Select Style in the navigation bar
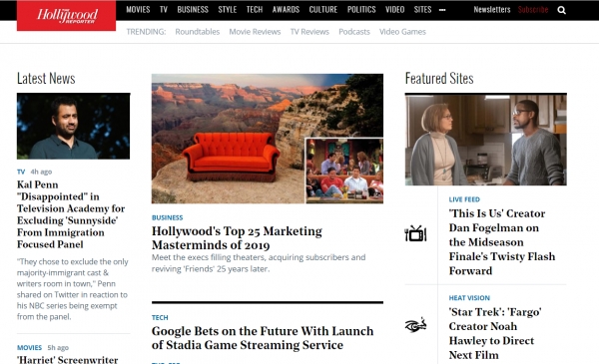 (x=228, y=10)
